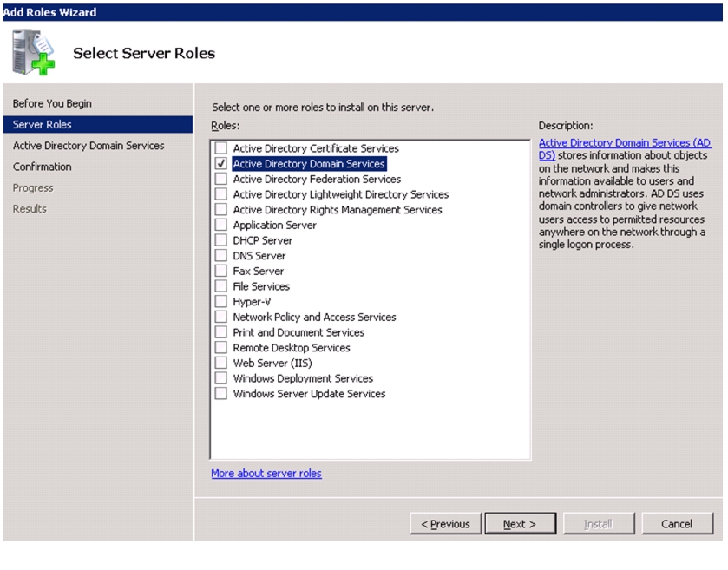Jump to the Confirmation step
The image size is (728, 570).
tap(43, 167)
